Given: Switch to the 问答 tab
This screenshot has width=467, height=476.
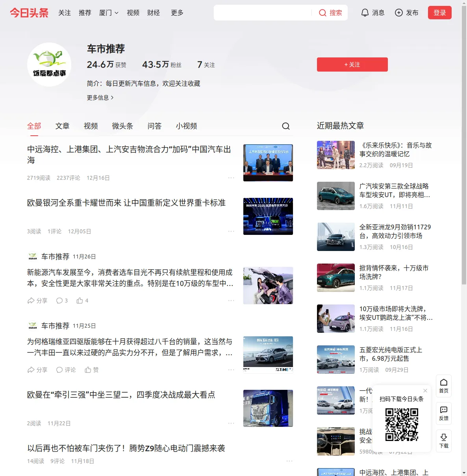Looking at the screenshot, I should click(155, 126).
